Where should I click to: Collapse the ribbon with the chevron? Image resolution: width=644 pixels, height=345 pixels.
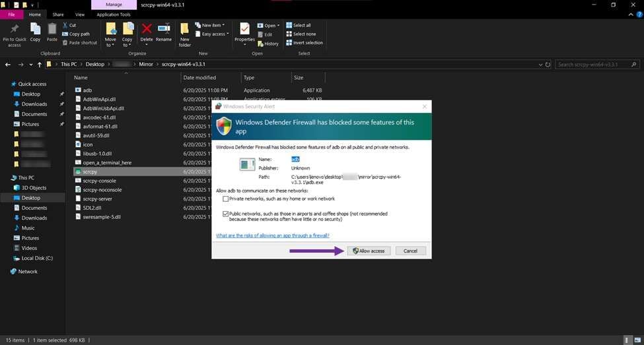click(630, 15)
